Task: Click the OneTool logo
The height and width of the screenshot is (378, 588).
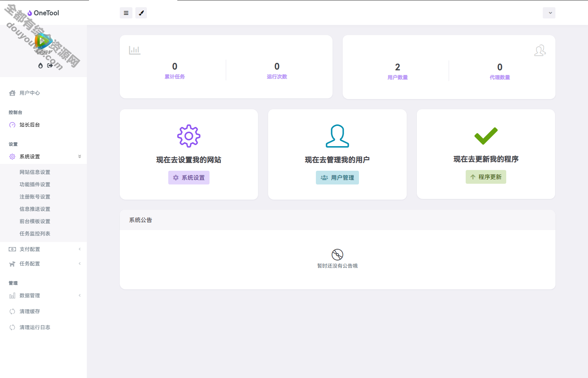Action: click(x=43, y=13)
